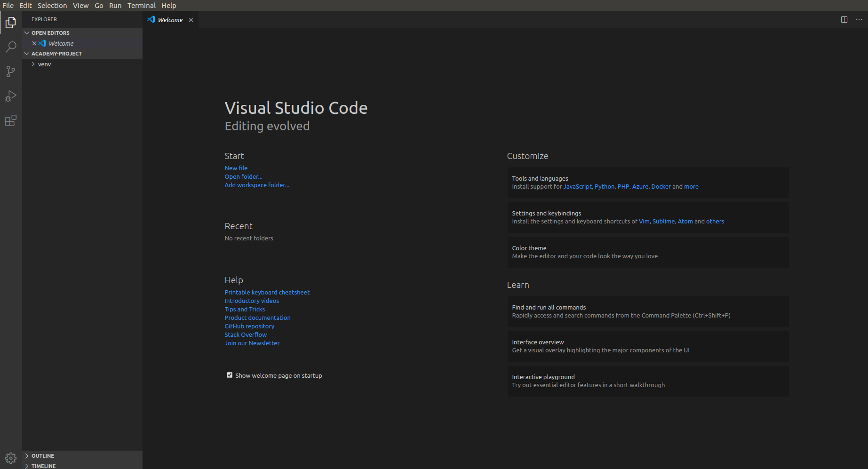Open the editor More Actions ellipsis
The height and width of the screenshot is (469, 868).
[x=859, y=20]
